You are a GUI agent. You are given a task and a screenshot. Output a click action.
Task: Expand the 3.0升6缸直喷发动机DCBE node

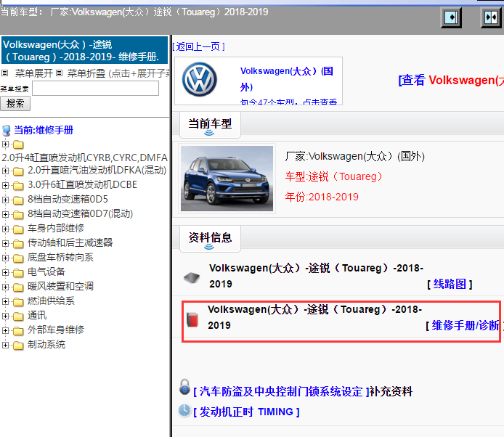(5, 185)
